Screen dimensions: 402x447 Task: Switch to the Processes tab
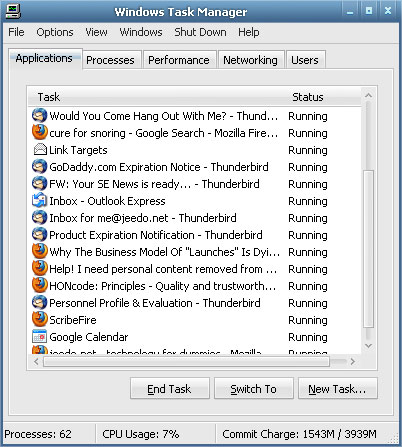coord(110,60)
